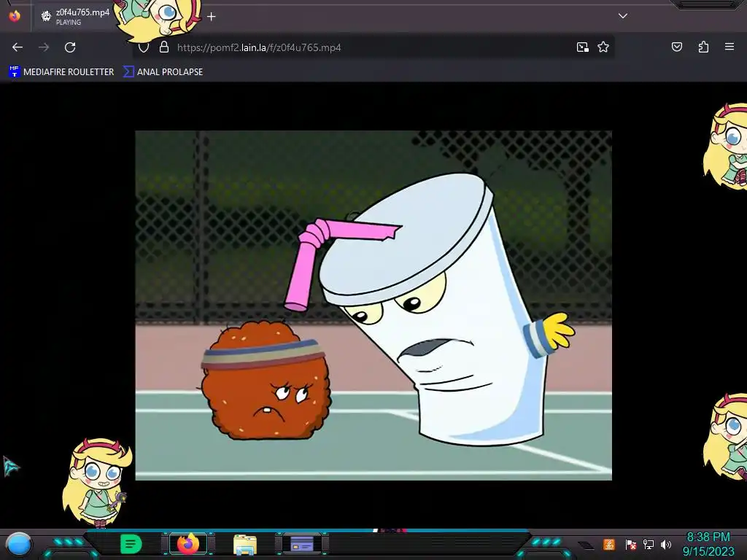Open the purple window app in the taskbar
Screen dimensions: 747x560
pyautogui.click(x=302, y=544)
